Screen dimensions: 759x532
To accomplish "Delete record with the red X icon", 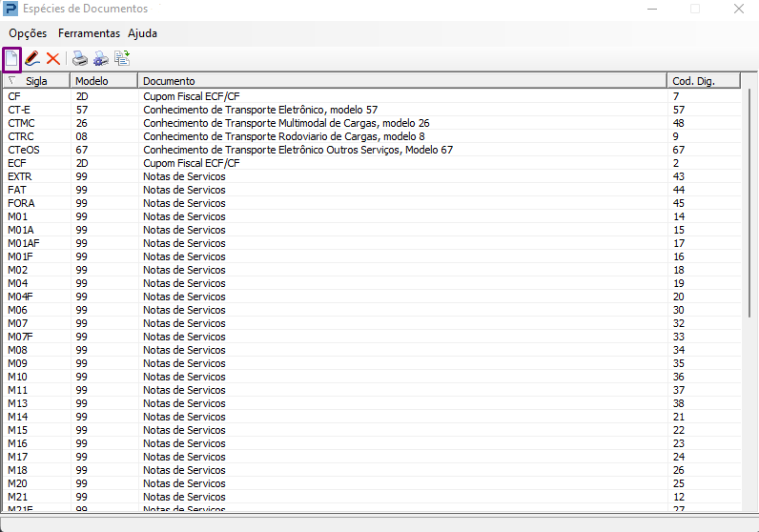I will coord(53,58).
